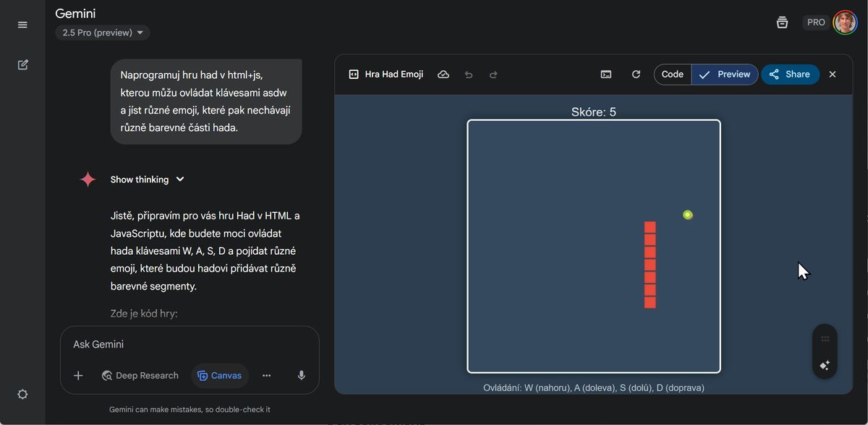This screenshot has height=425, width=868.
Task: Open the main menu hamburger icon
Action: click(x=22, y=25)
